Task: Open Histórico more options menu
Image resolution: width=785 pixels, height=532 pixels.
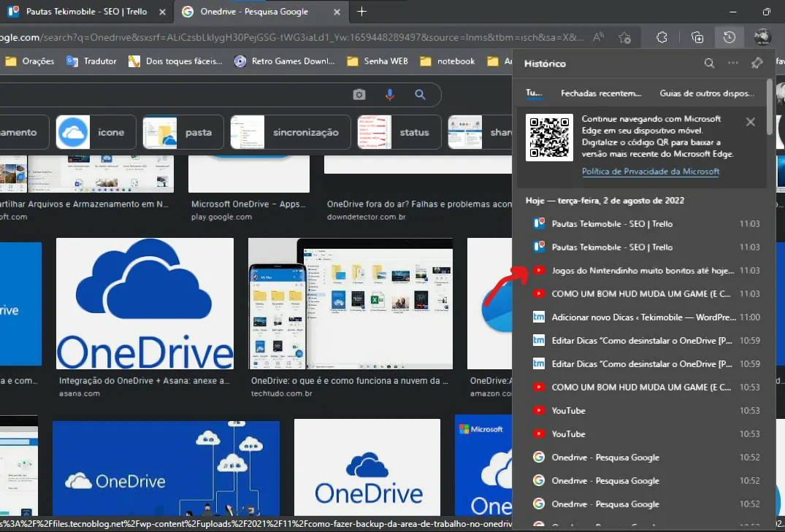Action: coord(733,63)
